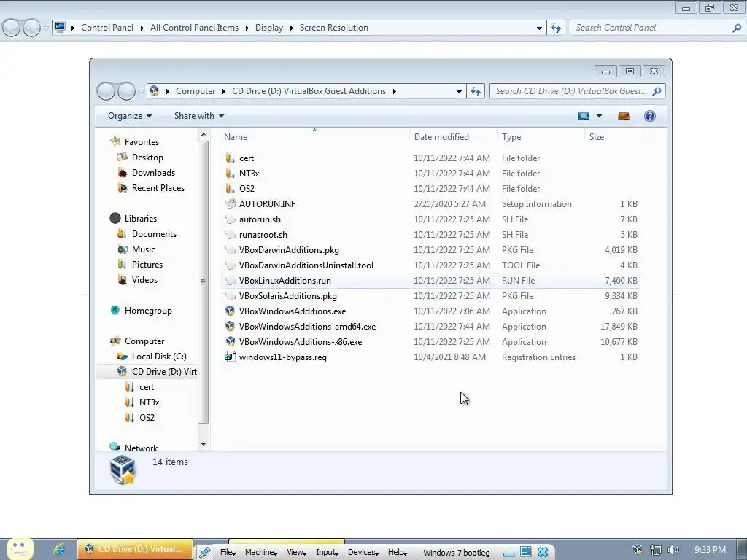Click the AUTORUN.INF file icon
747x560 pixels.
(x=230, y=204)
